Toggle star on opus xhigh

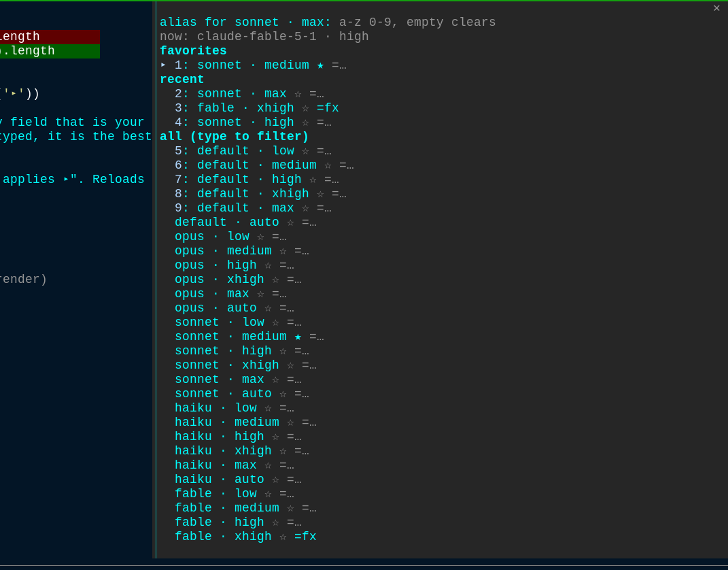[276, 280]
